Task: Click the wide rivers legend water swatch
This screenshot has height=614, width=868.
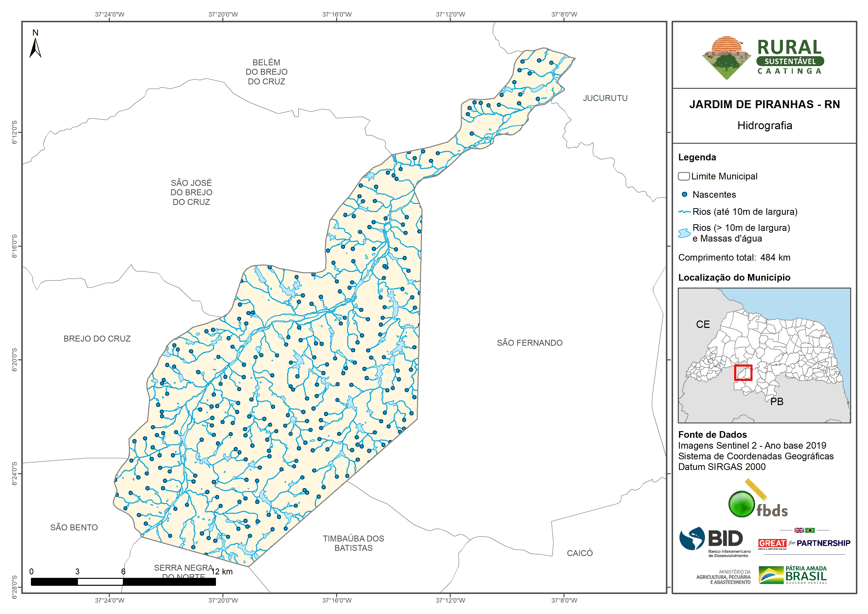Action: [x=684, y=233]
